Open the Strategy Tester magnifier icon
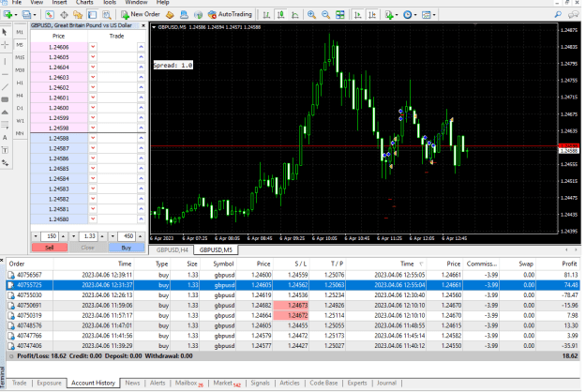586x392 pixels. (x=107, y=15)
